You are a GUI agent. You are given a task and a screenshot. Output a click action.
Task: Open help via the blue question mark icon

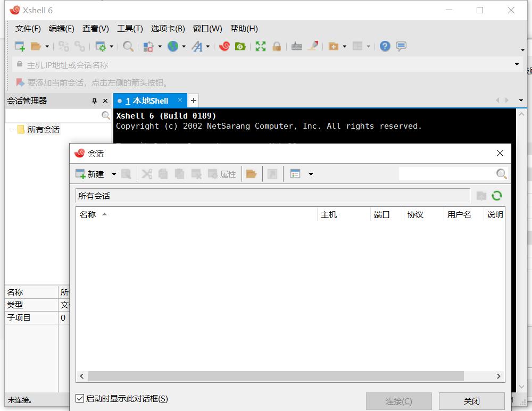click(385, 46)
